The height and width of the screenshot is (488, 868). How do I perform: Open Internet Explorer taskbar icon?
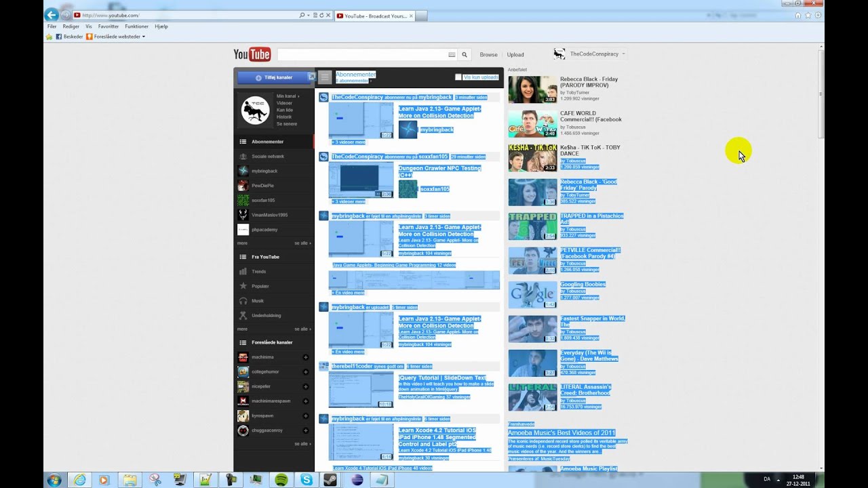[80, 480]
